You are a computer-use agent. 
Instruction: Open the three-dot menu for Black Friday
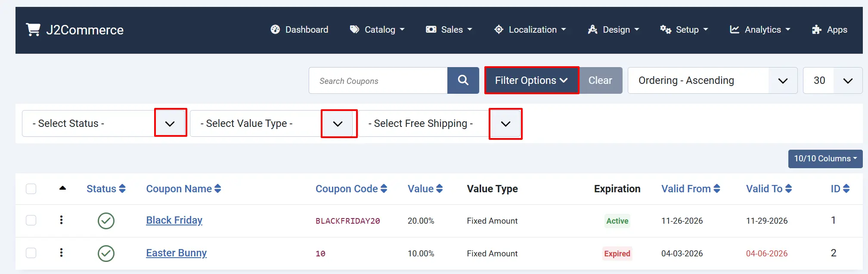pos(62,220)
